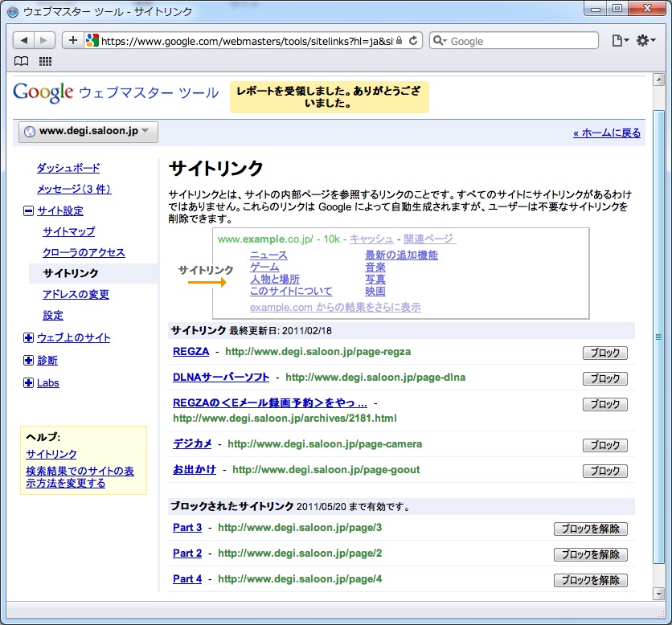The image size is (672, 625).
Task: Open ウェブ上のサイト sidebar link
Action: point(74,338)
